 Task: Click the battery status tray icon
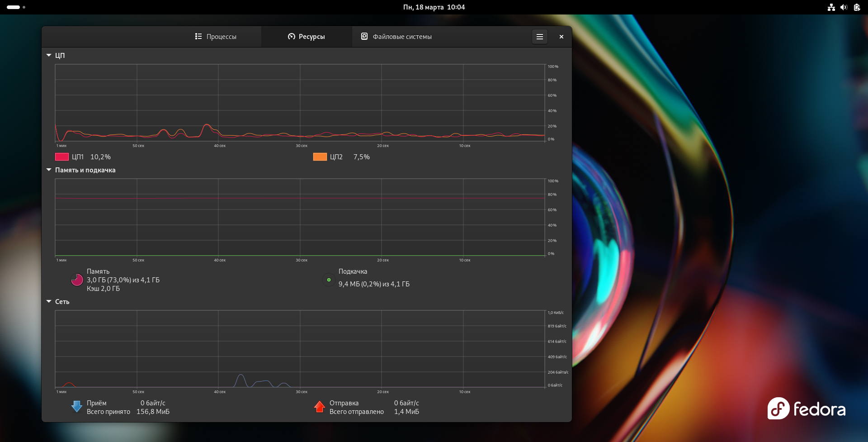857,7
